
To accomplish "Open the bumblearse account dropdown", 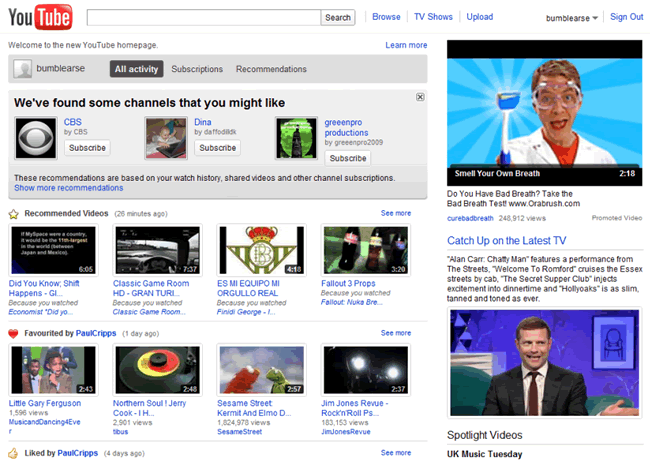I will [571, 18].
